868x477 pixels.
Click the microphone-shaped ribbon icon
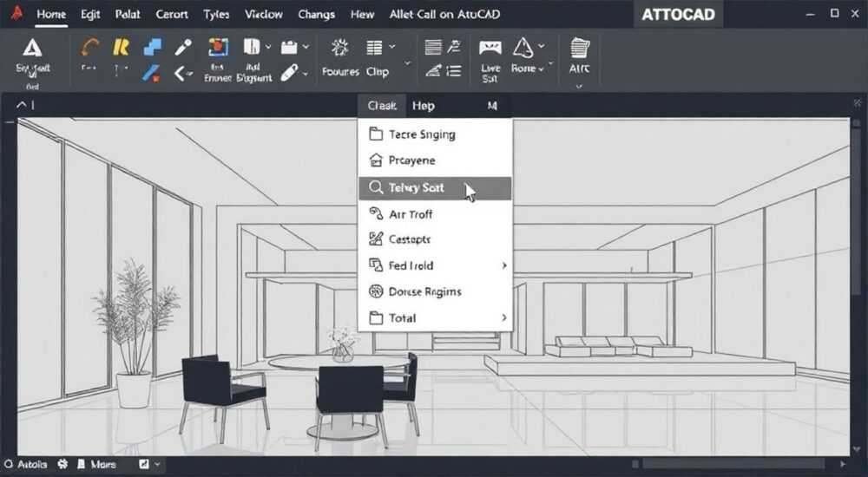pos(183,47)
